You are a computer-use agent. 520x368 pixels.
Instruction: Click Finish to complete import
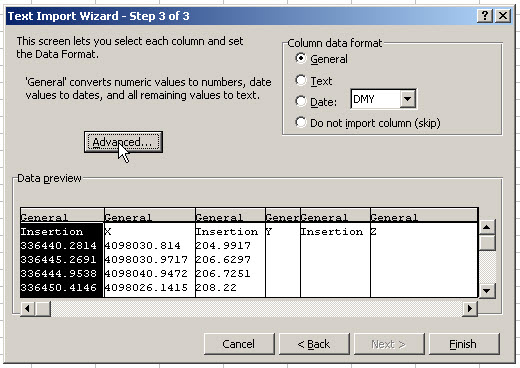click(464, 344)
